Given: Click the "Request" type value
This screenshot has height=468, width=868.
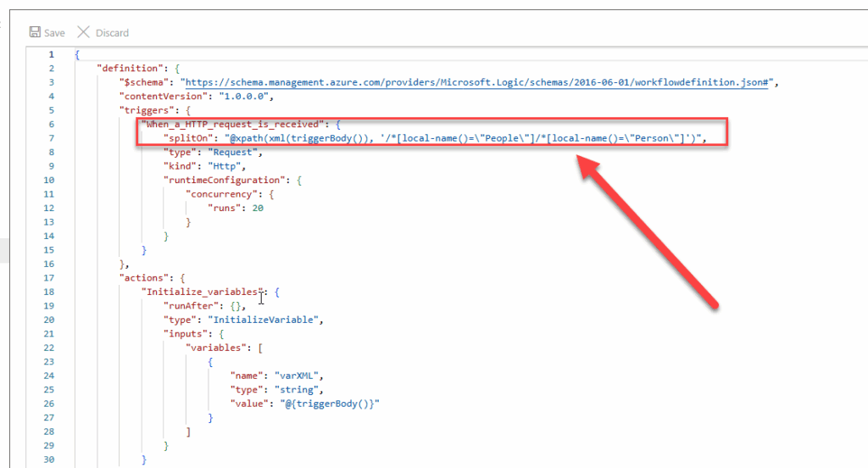Looking at the screenshot, I should point(232,153).
